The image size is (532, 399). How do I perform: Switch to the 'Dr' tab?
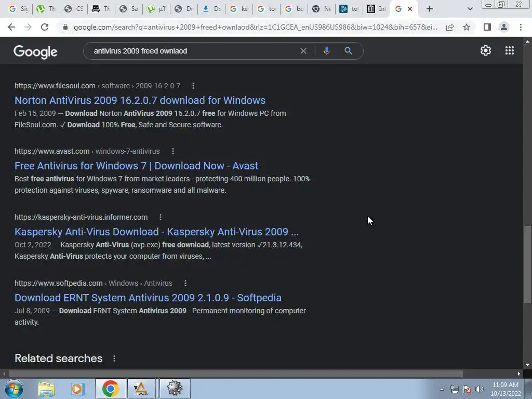point(184,9)
